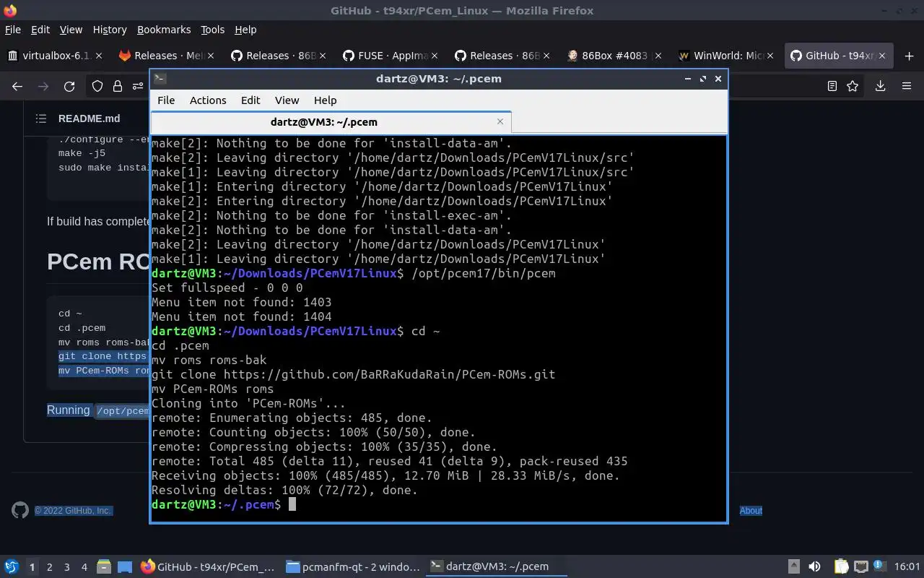The width and height of the screenshot is (924, 578).
Task: Click 'Menu item not found: 1404' line
Action: click(242, 316)
